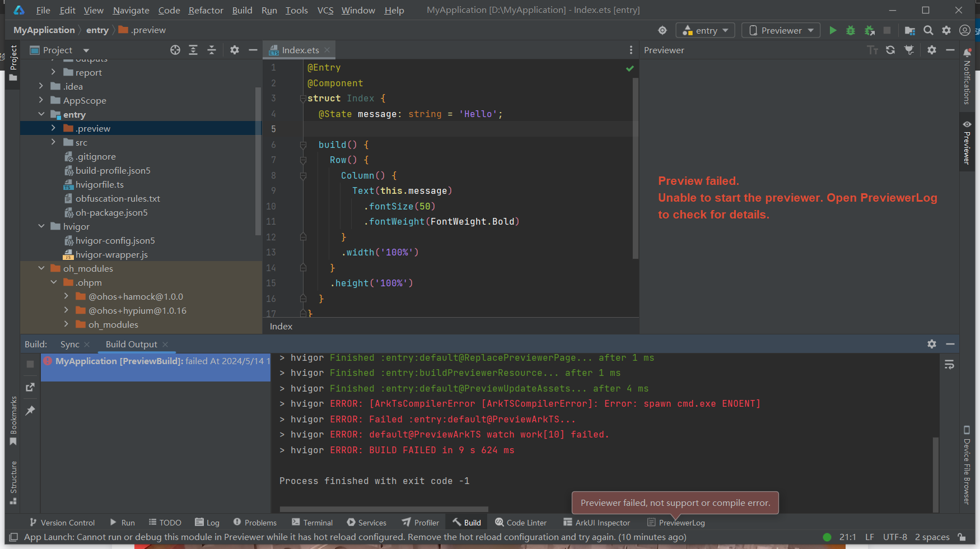This screenshot has height=549, width=980.
Task: Collapse All icon in Project panel header
Action: pos(212,50)
